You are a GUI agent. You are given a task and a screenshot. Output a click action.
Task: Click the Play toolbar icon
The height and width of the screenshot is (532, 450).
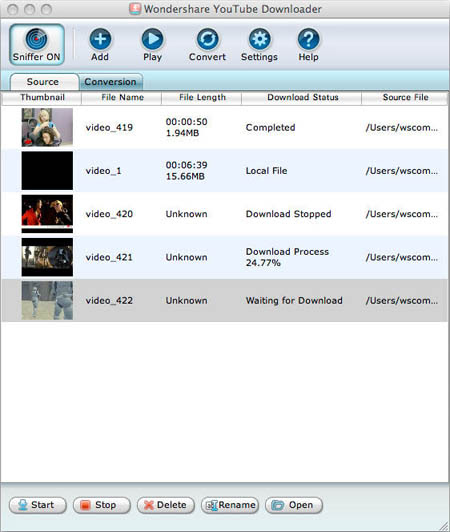tap(152, 39)
